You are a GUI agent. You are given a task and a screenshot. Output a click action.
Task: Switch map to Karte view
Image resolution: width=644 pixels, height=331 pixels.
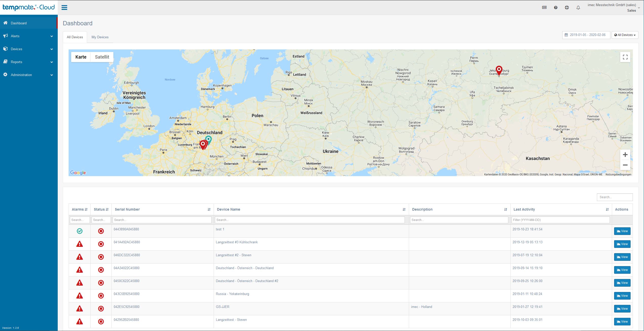pyautogui.click(x=81, y=57)
